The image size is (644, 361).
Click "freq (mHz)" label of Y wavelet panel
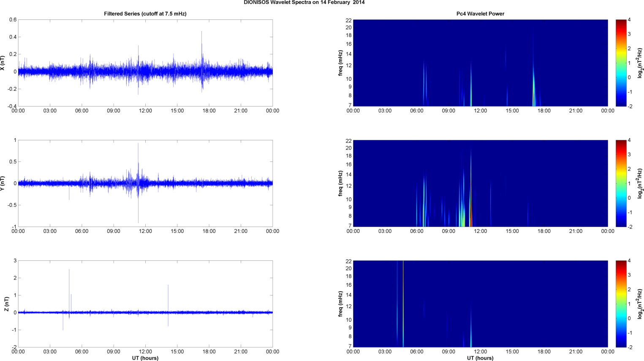click(340, 183)
